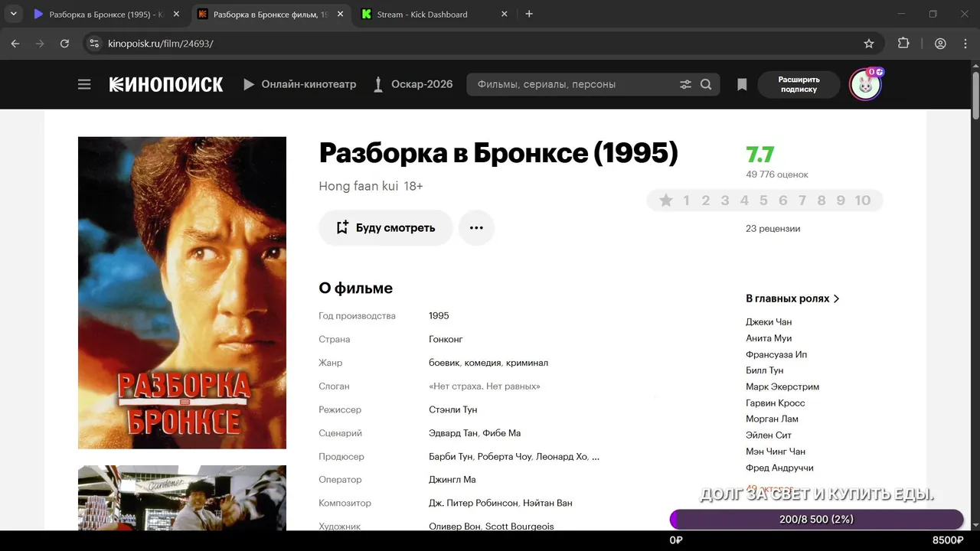Open actor Мэн Чинг Чан page
The image size is (980, 551).
tap(776, 452)
